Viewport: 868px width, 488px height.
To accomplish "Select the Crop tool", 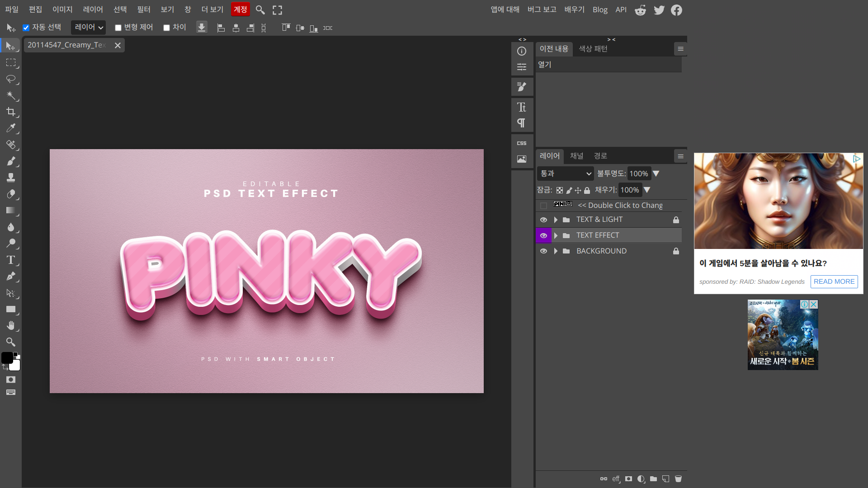I will coord(11,112).
